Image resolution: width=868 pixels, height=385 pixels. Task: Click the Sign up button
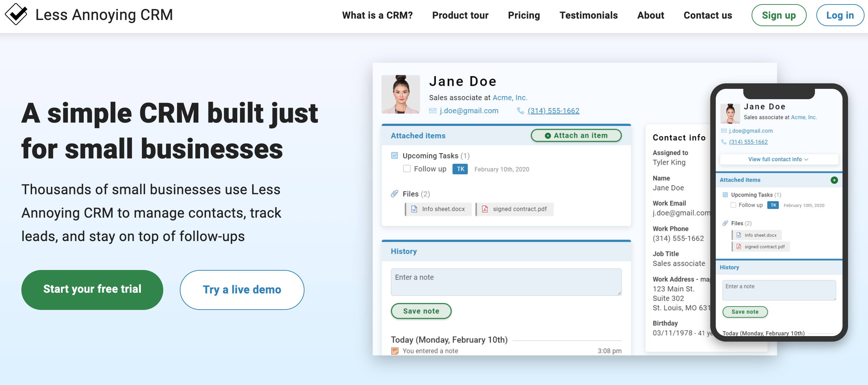(x=779, y=15)
